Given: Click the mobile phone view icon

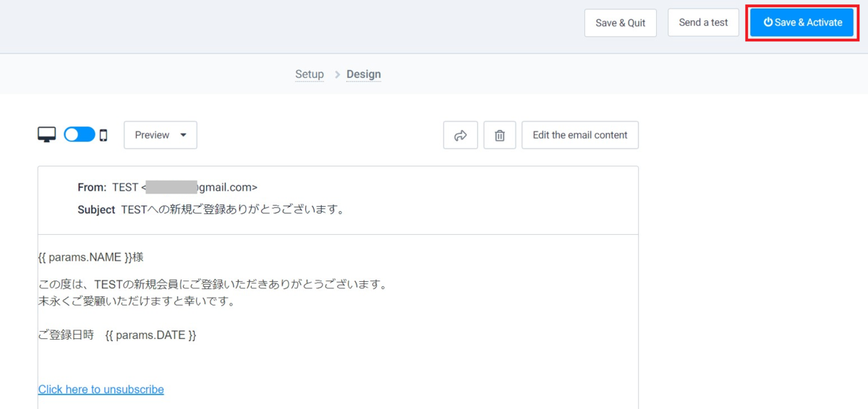Looking at the screenshot, I should [x=103, y=135].
